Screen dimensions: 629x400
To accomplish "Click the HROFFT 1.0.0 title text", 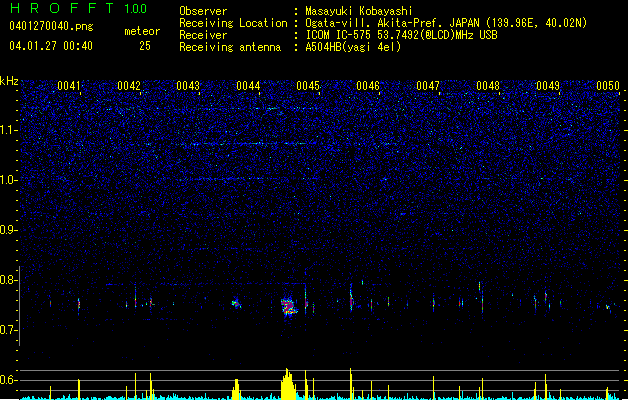I will coord(78,8).
